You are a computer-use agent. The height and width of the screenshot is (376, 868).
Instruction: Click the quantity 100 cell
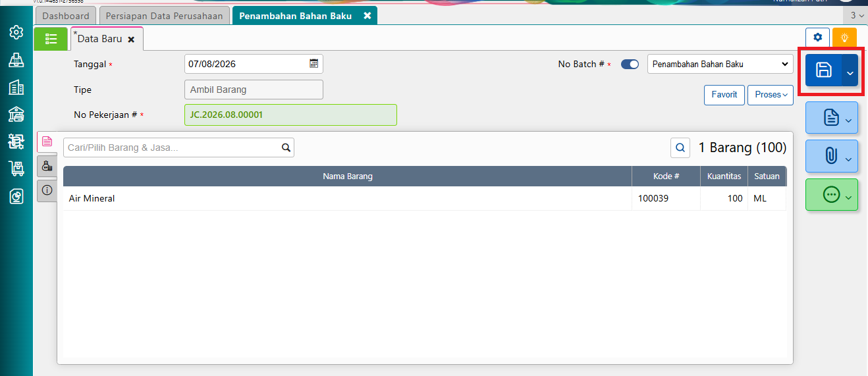coord(724,198)
